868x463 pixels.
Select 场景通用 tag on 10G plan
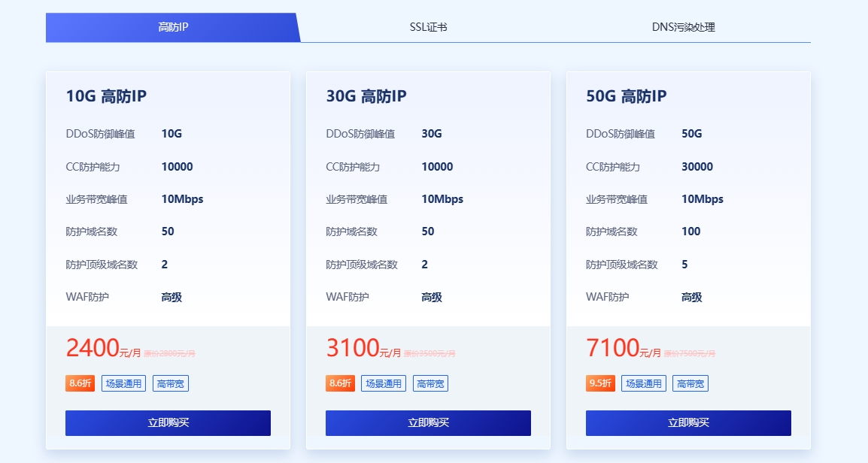pyautogui.click(x=123, y=383)
